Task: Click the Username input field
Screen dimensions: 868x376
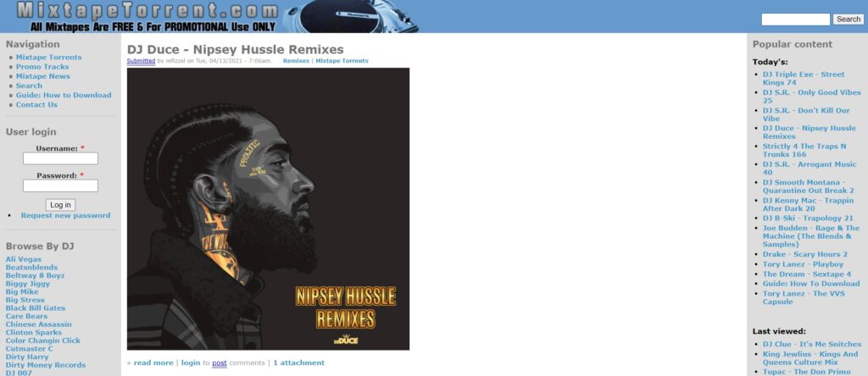Action: [x=60, y=158]
